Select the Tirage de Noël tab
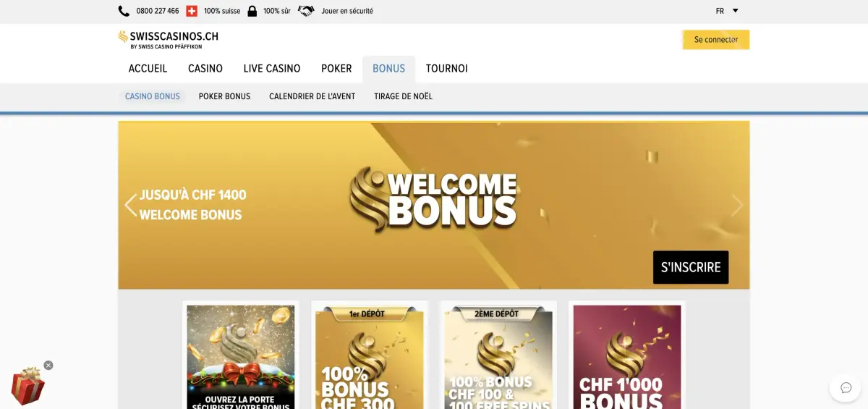The height and width of the screenshot is (409, 868). tap(403, 96)
